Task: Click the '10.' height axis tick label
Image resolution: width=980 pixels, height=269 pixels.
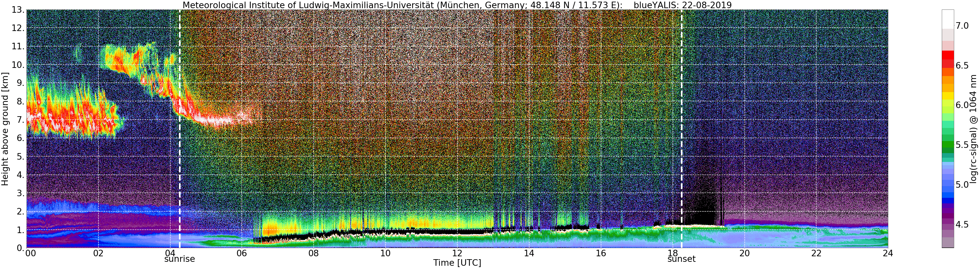Action: tap(18, 65)
